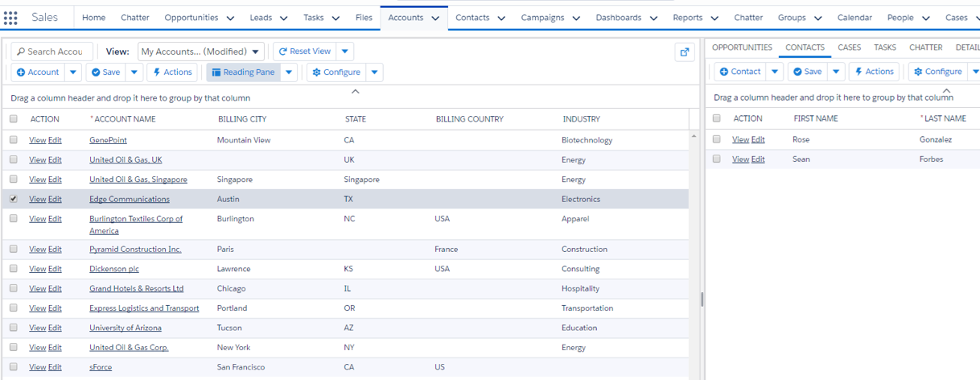980x380 pixels.
Task: Click the New Contact plus button
Action: pyautogui.click(x=740, y=72)
